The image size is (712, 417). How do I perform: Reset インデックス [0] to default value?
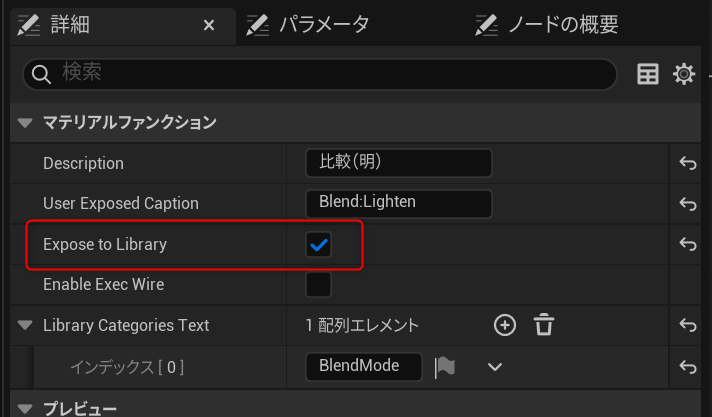[687, 366]
